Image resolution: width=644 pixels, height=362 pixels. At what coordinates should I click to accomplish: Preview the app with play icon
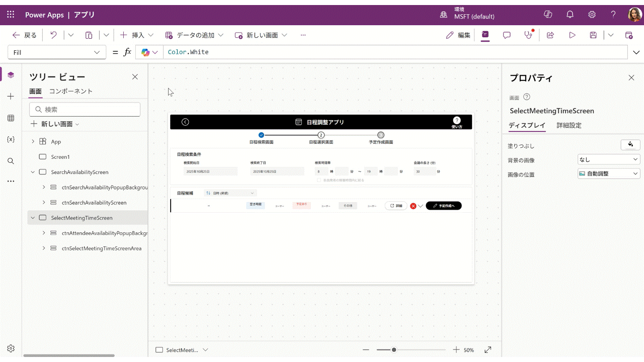pyautogui.click(x=572, y=35)
